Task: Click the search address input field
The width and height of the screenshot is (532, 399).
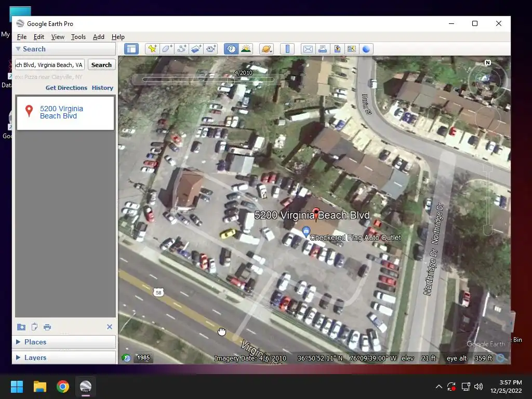Action: [x=50, y=65]
